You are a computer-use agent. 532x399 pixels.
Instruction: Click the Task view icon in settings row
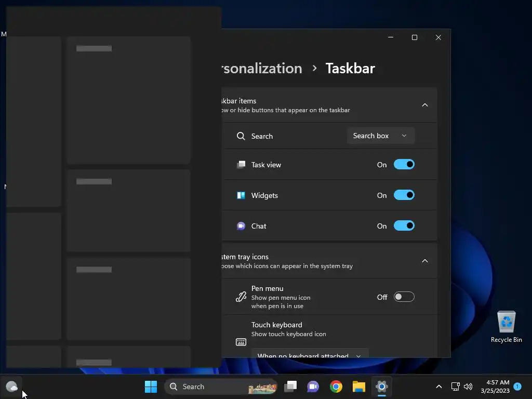click(241, 165)
